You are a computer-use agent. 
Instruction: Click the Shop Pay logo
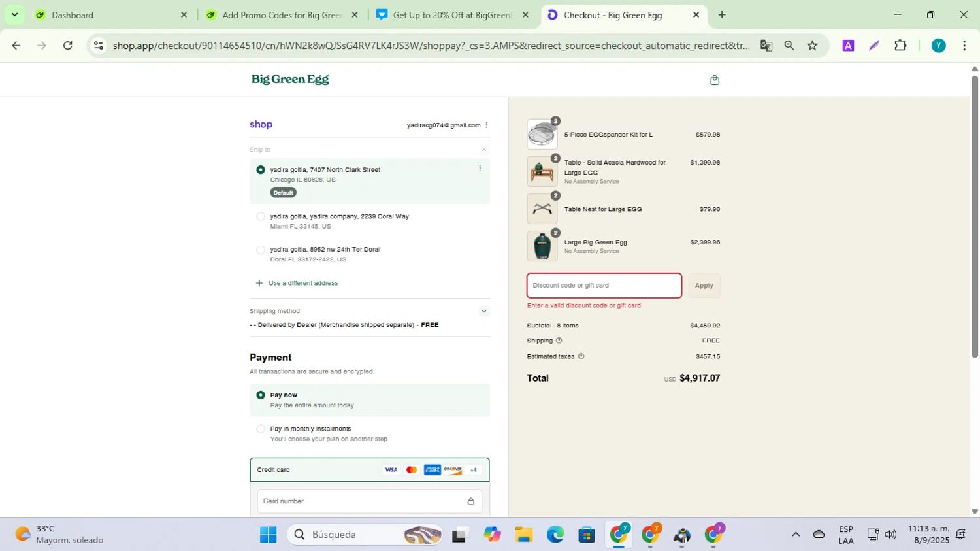pyautogui.click(x=261, y=124)
